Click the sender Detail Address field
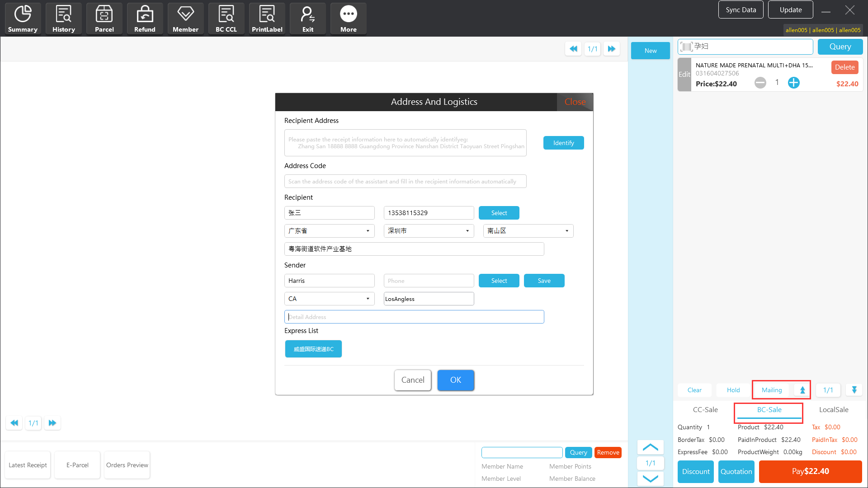The width and height of the screenshot is (868, 488). pyautogui.click(x=414, y=317)
